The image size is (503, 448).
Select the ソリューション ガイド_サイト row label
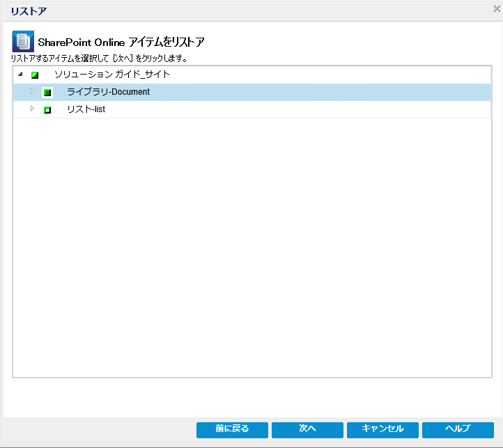coord(112,75)
